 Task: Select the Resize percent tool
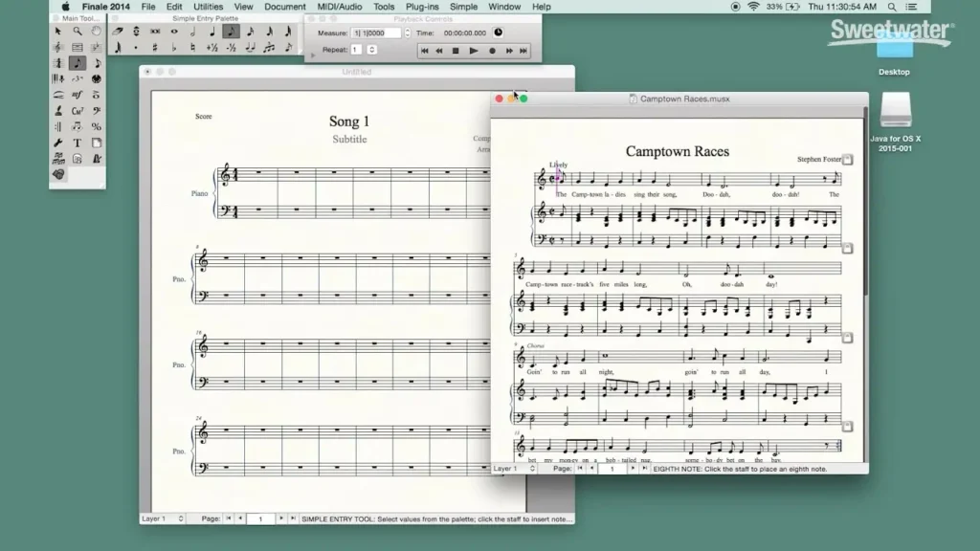tap(97, 127)
